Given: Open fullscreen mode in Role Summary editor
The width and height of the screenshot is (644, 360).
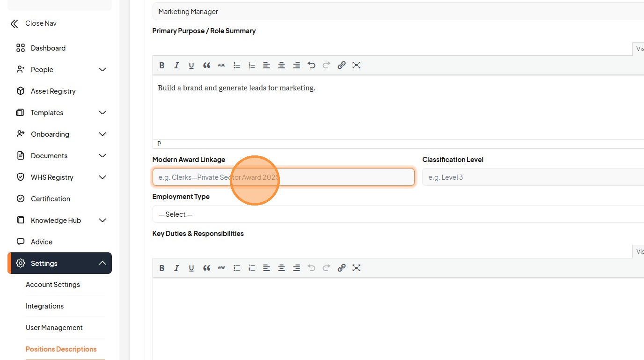Looking at the screenshot, I should pyautogui.click(x=357, y=66).
